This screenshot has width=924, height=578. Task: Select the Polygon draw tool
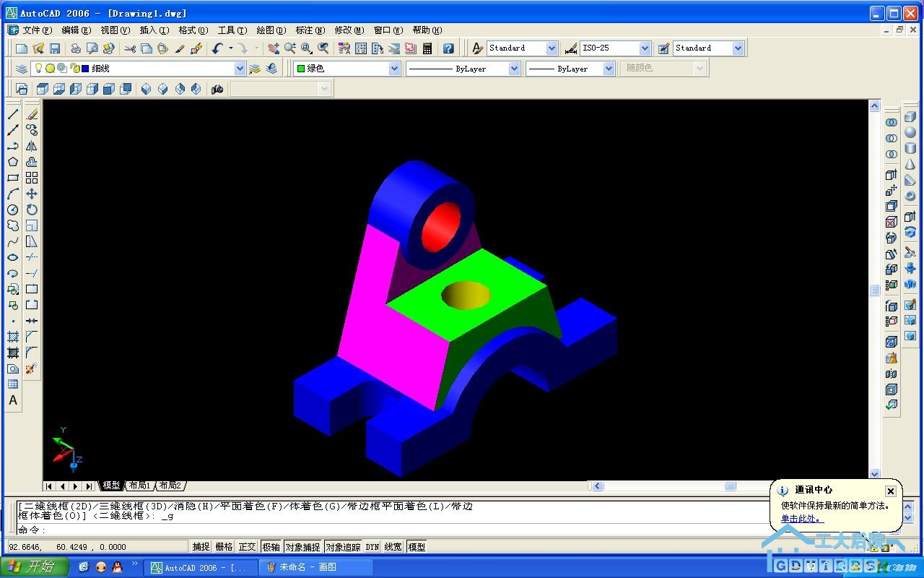[13, 162]
